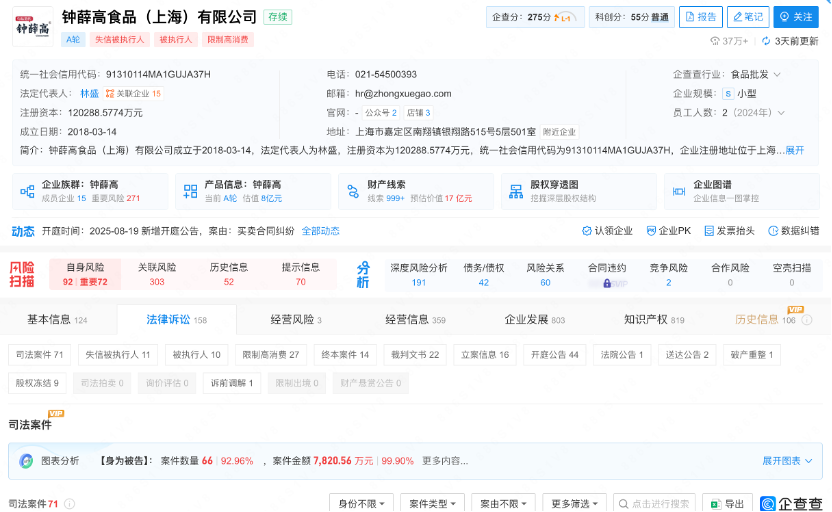Select 司法案件 71 filter
The image size is (832, 512).
coord(39,354)
